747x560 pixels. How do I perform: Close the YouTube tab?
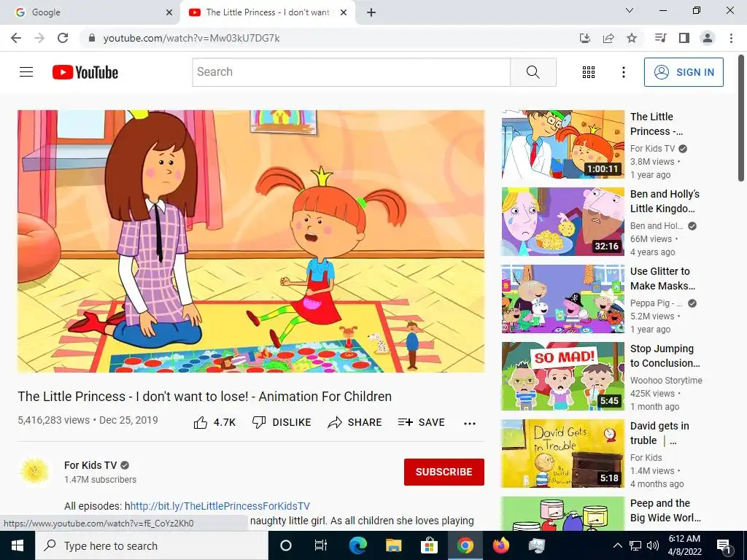point(344,12)
